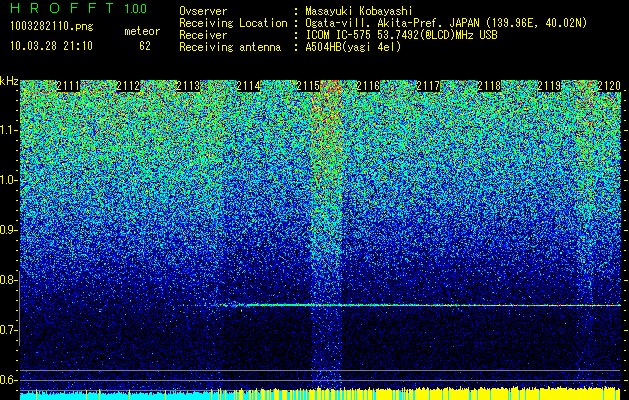Select the 0.8 frequency axis label
Image resolution: width=629 pixels, height=400 pixels.
pyautogui.click(x=8, y=280)
